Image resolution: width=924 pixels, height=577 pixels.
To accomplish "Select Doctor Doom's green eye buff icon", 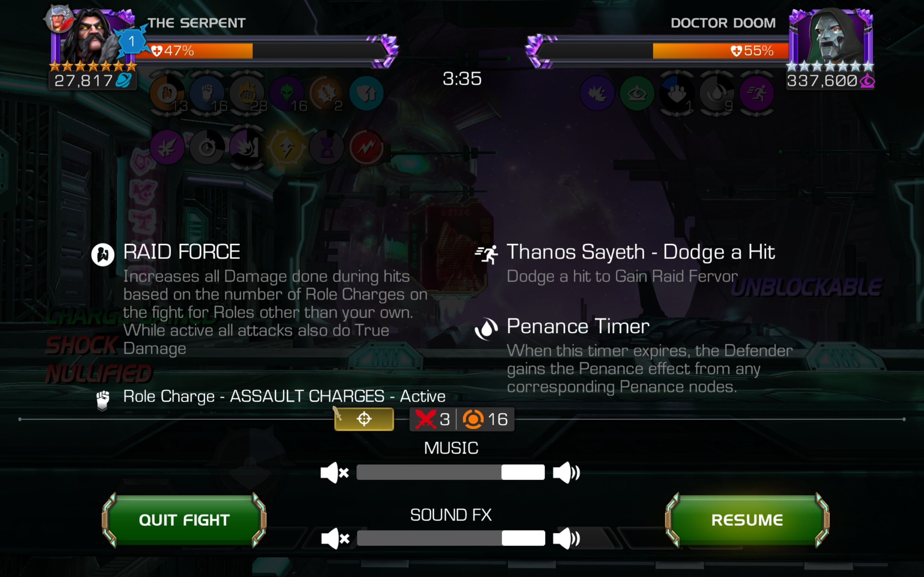I will pyautogui.click(x=637, y=93).
